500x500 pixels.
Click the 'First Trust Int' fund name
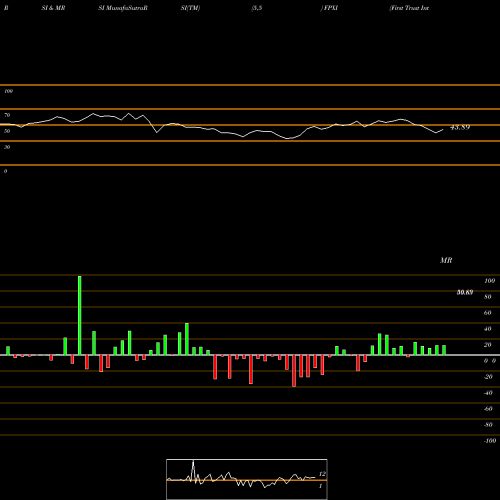(409, 8)
